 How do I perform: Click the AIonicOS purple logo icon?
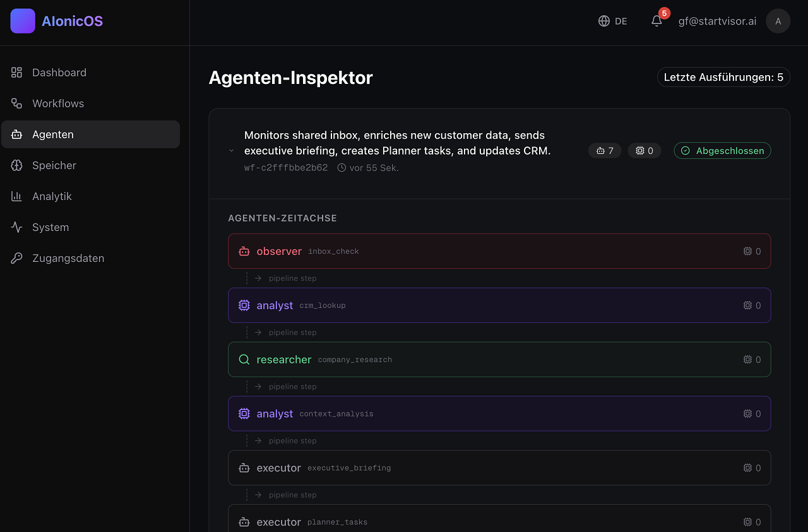23,21
